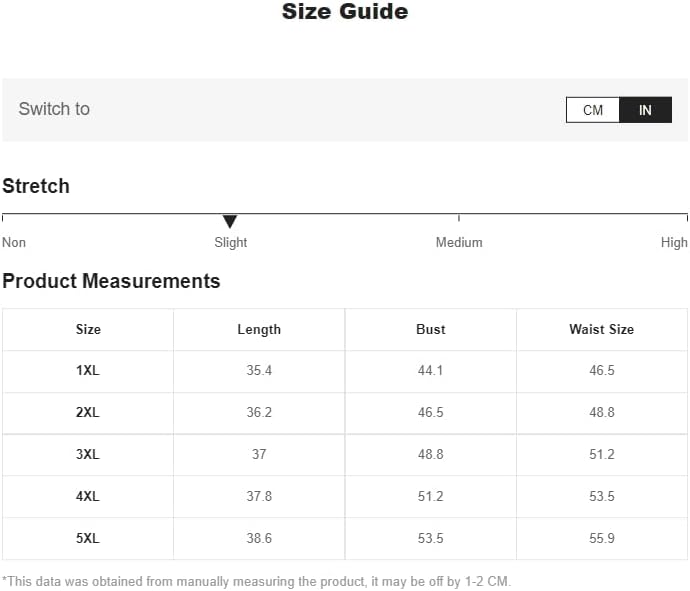Screen dimensions: 690x591
Task: Select the Length column header
Action: 259,330
